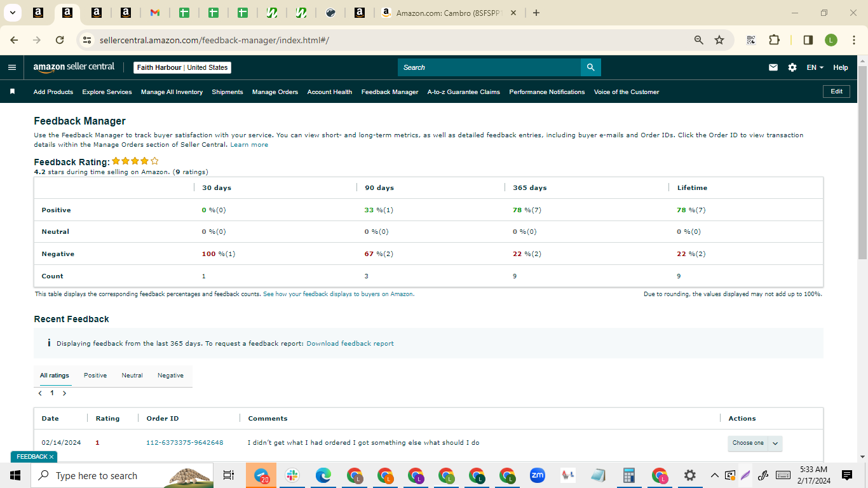Select the All ratings tab
The width and height of the screenshot is (868, 488).
pos(55,376)
